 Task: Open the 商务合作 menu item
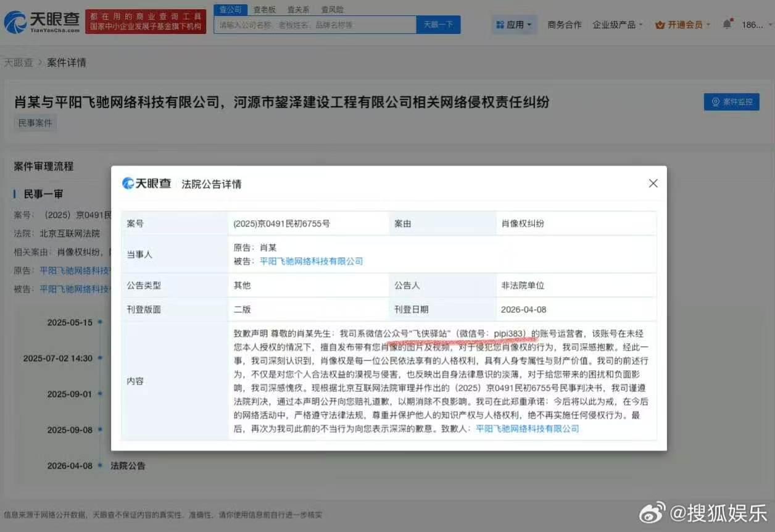[x=565, y=25]
